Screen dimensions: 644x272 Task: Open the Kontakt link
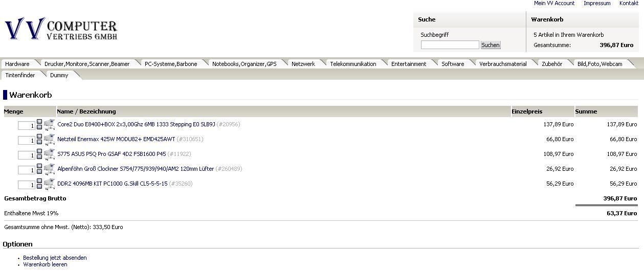629,3
